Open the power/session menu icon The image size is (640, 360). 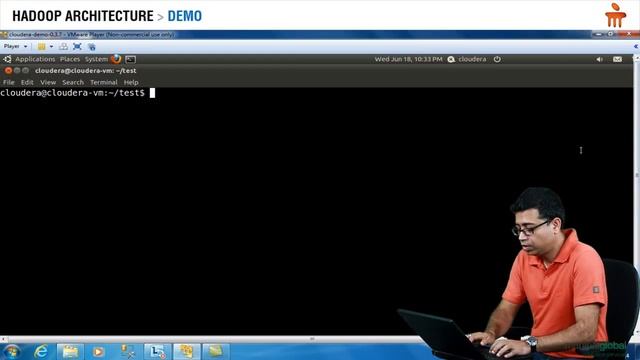(x=497, y=59)
